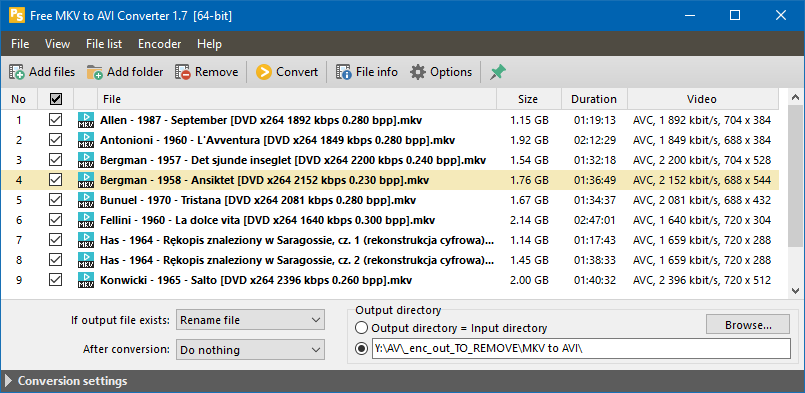Open Options via the gear icon
805x393 pixels.
(x=418, y=72)
